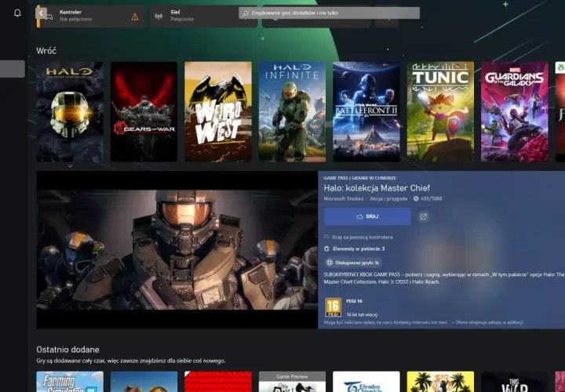Image resolution: width=565 pixels, height=392 pixels.
Task: Click the search magnifier icon
Action: point(246,13)
